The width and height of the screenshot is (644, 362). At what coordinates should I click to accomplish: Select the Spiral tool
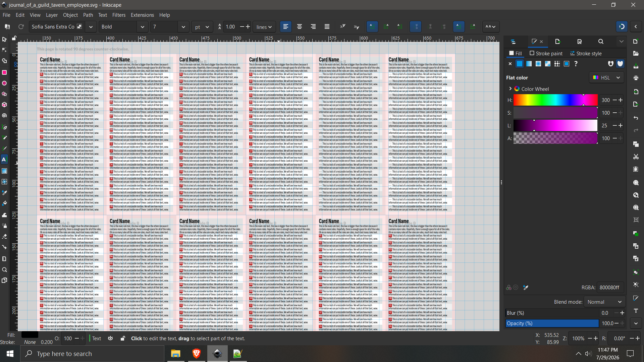tap(4, 116)
